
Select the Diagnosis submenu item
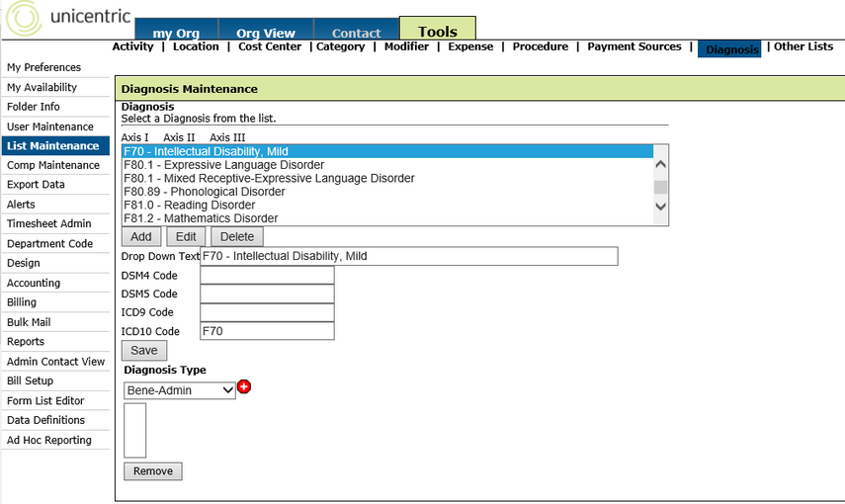[729, 49]
